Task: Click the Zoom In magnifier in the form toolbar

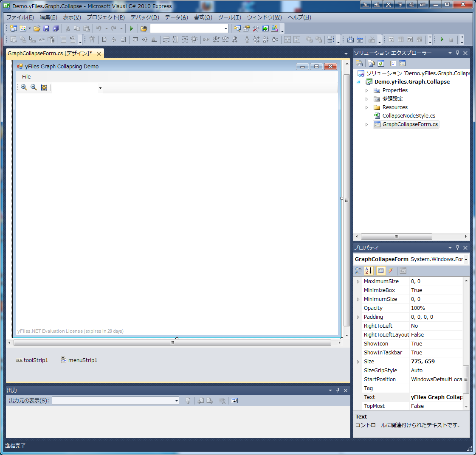Action: point(24,87)
